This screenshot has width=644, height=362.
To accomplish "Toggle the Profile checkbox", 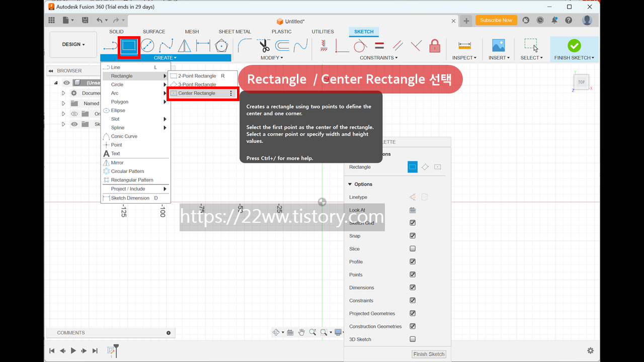I will pos(413,261).
